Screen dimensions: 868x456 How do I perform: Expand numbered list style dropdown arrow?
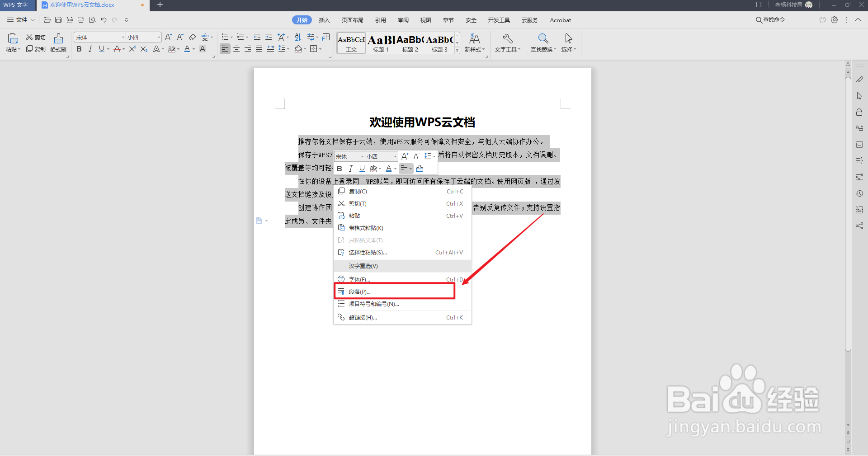pyautogui.click(x=247, y=38)
